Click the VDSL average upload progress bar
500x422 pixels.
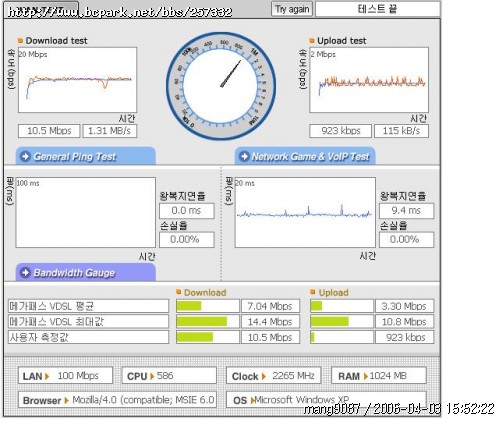pos(342,306)
